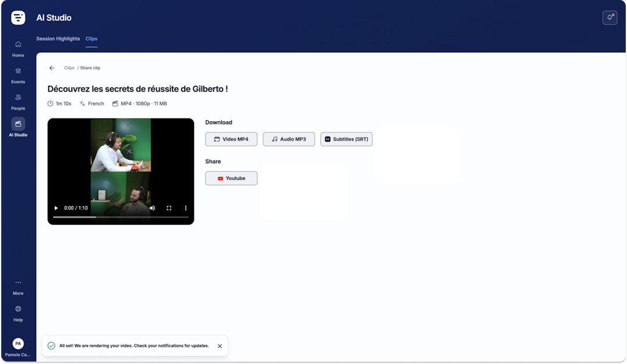Click the video progress bar
Screen dimensions: 627x364
pyautogui.click(x=120, y=217)
